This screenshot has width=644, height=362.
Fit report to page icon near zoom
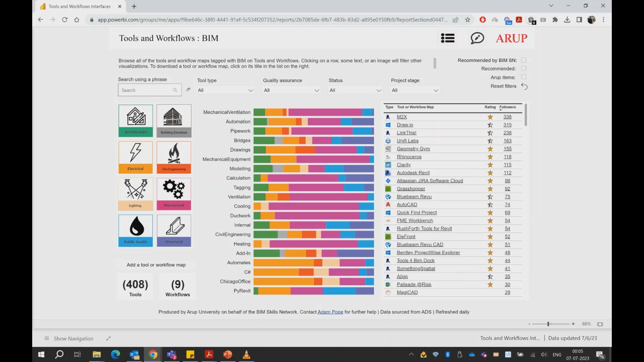(600, 324)
